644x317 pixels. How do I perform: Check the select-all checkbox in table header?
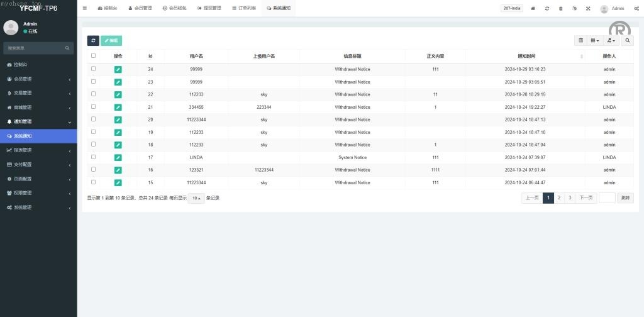94,55
